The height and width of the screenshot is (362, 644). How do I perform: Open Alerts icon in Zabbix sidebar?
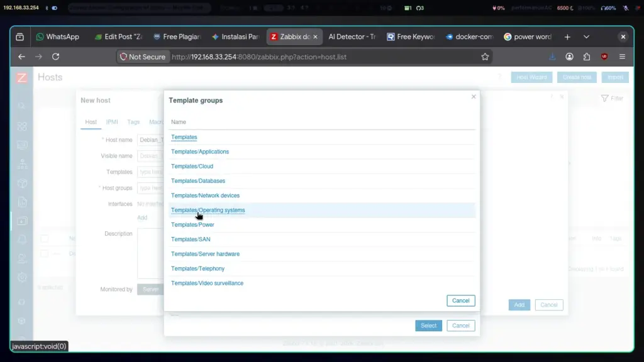click(x=22, y=239)
